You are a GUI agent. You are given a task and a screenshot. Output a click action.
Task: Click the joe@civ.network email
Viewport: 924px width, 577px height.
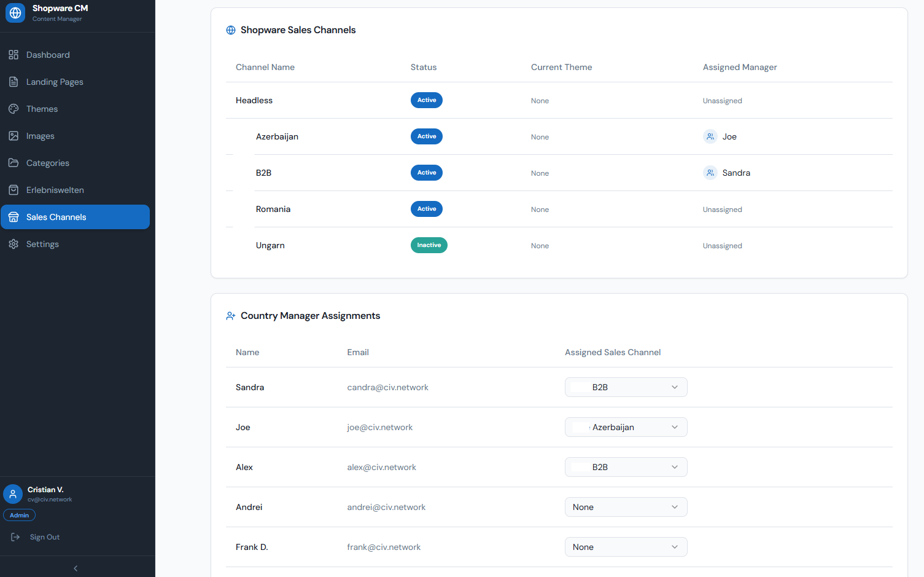pyautogui.click(x=380, y=427)
